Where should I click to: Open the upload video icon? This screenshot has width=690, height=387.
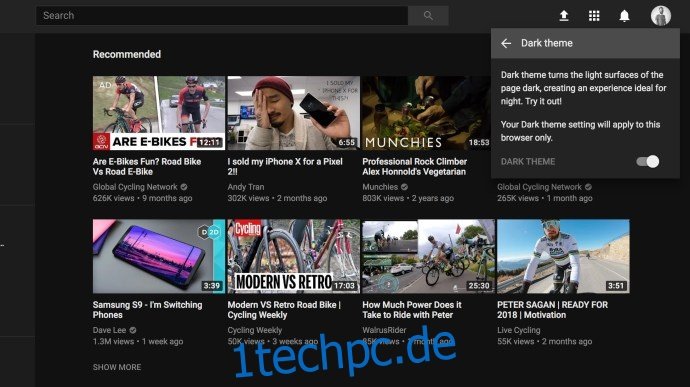(564, 16)
